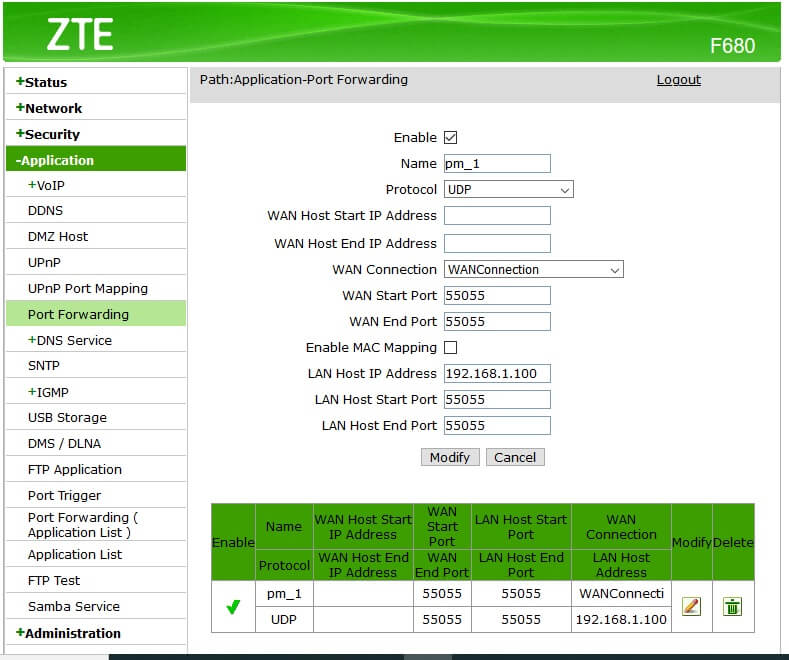Screen dimensions: 789x660
Task: Select Port Trigger in sidebar
Action: click(64, 495)
